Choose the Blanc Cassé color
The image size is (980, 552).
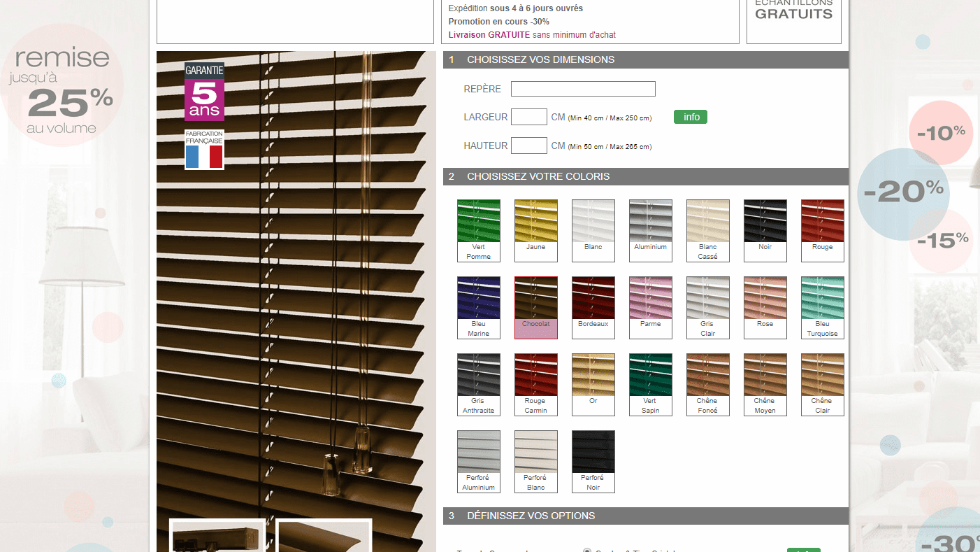tap(708, 231)
